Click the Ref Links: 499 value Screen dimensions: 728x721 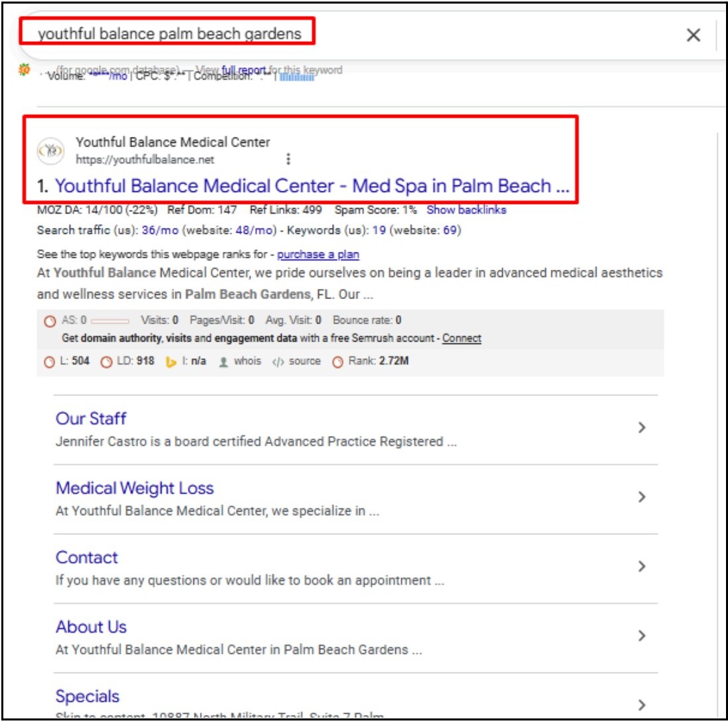coord(286,210)
